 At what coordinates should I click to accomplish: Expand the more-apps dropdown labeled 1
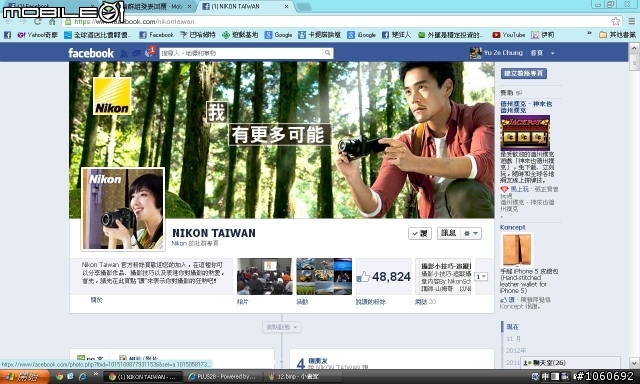(x=481, y=277)
